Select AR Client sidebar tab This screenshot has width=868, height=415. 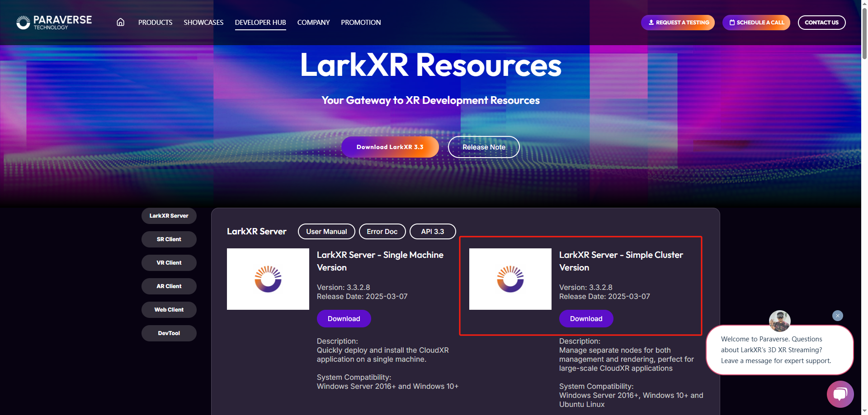coord(169,286)
